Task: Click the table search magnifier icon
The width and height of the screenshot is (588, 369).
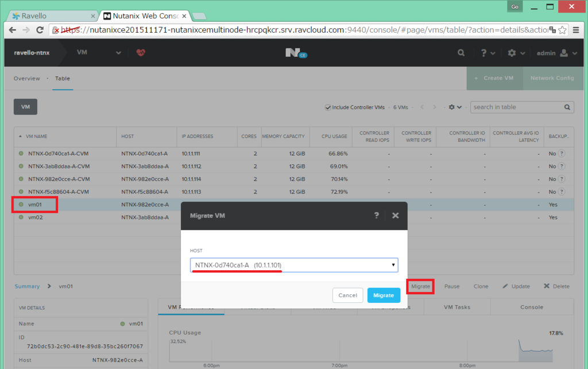Action: [567, 107]
